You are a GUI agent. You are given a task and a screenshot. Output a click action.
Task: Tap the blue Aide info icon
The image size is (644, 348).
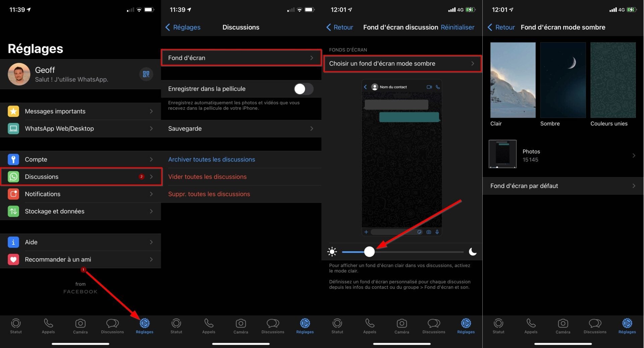13,242
